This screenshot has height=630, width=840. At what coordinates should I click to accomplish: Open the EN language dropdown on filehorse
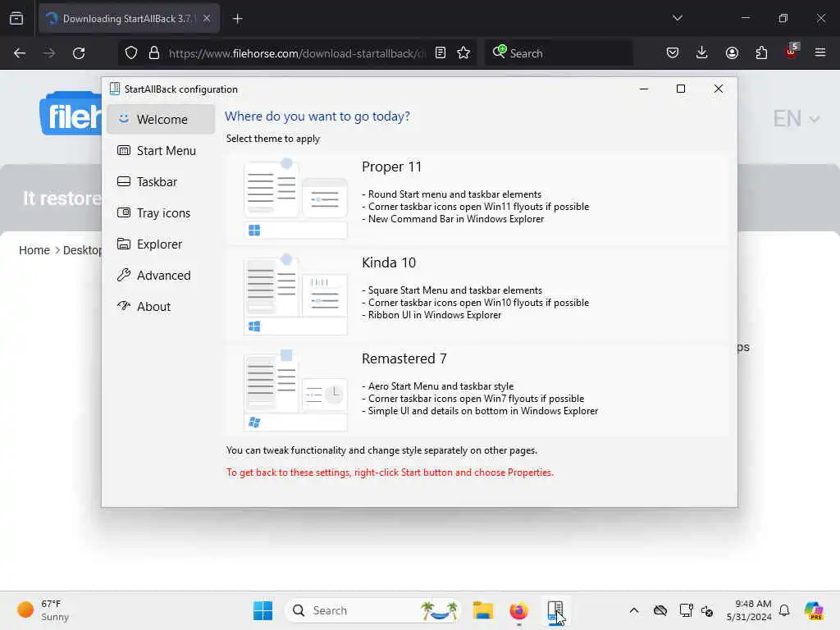tap(796, 118)
